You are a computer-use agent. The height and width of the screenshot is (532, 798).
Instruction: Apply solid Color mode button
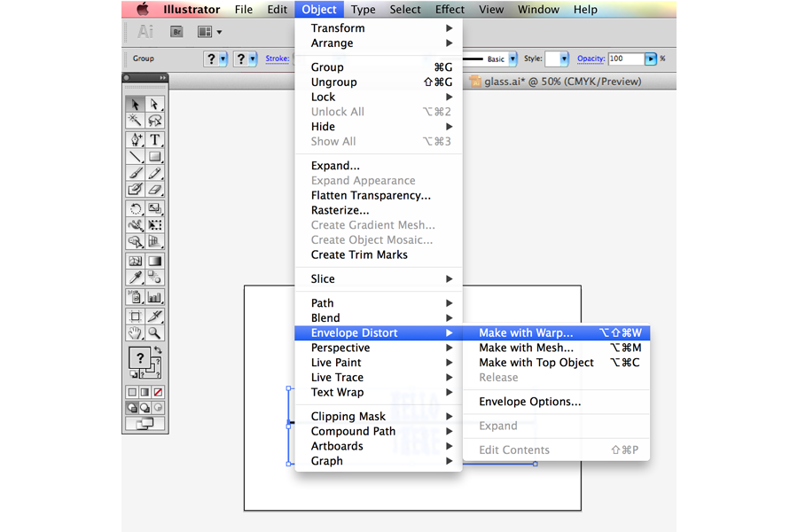[x=132, y=392]
